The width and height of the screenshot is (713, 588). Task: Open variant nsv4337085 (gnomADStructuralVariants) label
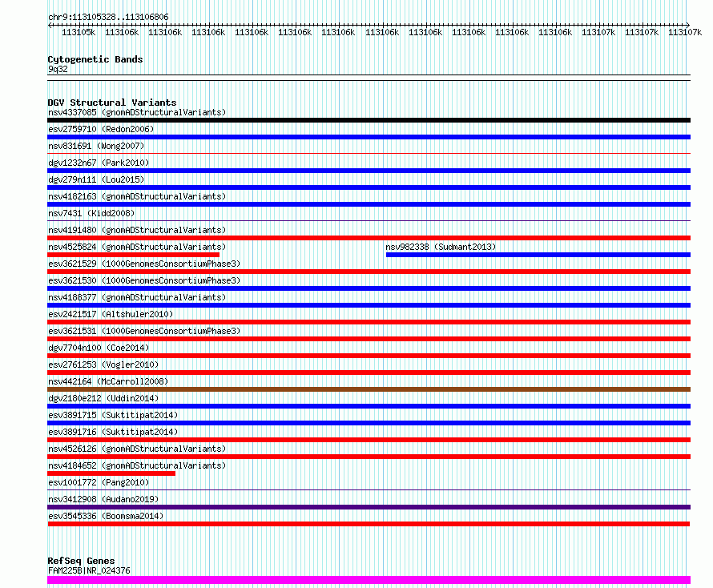point(137,112)
